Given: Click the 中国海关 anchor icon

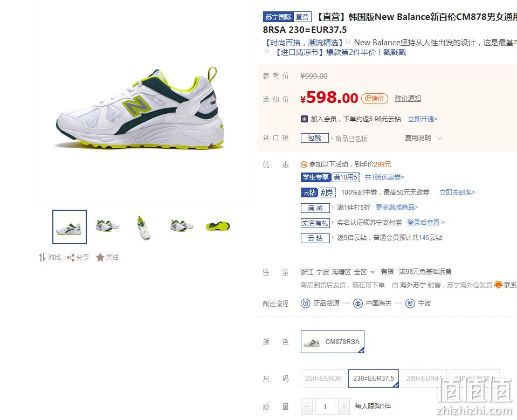Looking at the screenshot, I should [x=358, y=304].
